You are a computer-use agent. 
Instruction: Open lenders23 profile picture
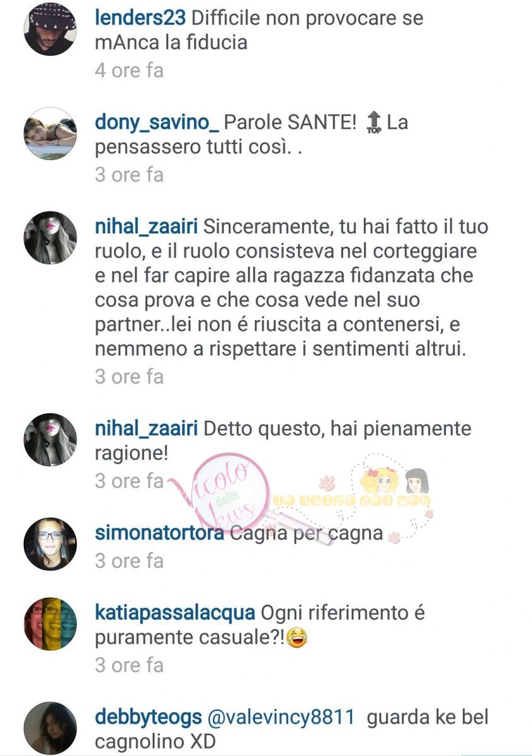click(x=50, y=29)
